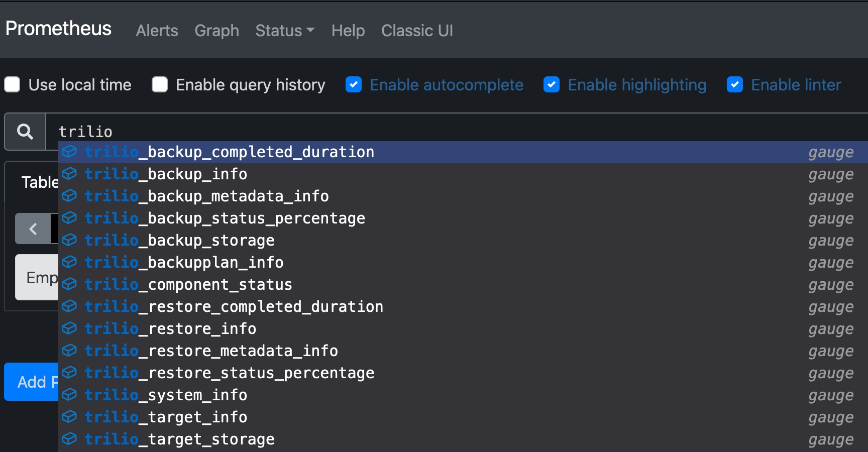868x452 pixels.
Task: Open the Status dropdown menu
Action: 284,31
